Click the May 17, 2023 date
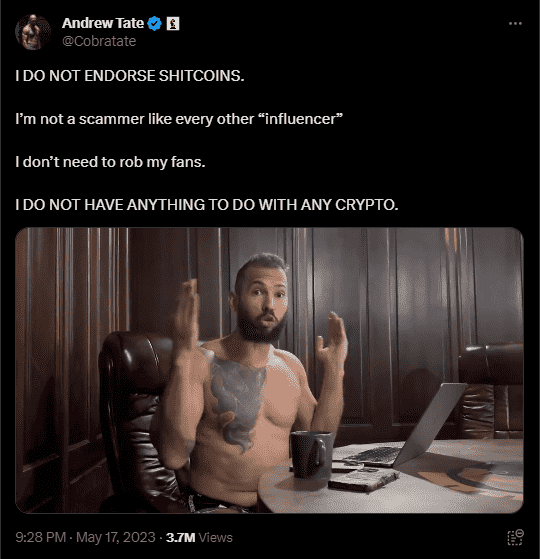Viewport: 540px width, 559px height. pos(115,537)
